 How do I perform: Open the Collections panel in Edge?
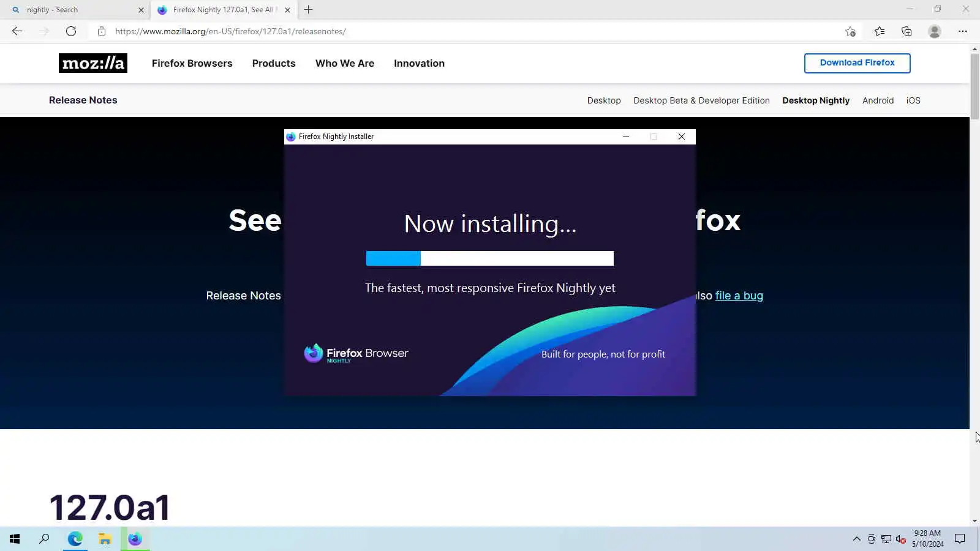[907, 31]
